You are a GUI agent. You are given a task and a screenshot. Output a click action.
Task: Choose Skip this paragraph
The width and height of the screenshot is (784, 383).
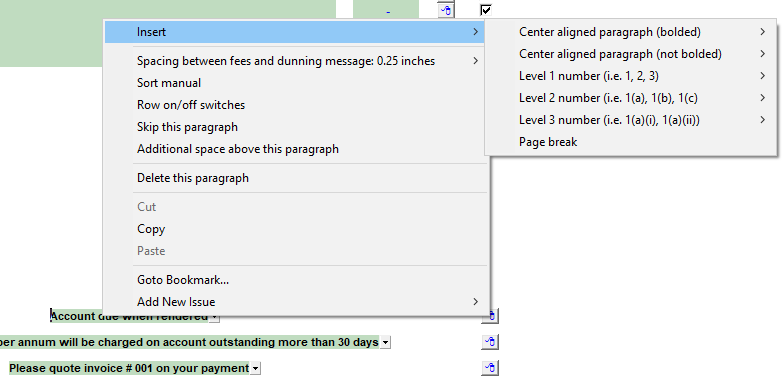click(x=295, y=127)
